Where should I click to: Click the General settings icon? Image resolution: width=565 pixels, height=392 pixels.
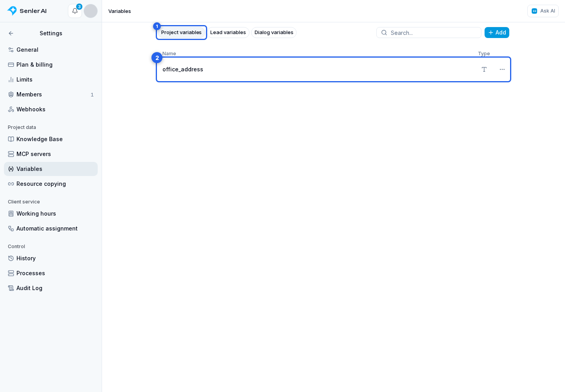pyautogui.click(x=11, y=50)
